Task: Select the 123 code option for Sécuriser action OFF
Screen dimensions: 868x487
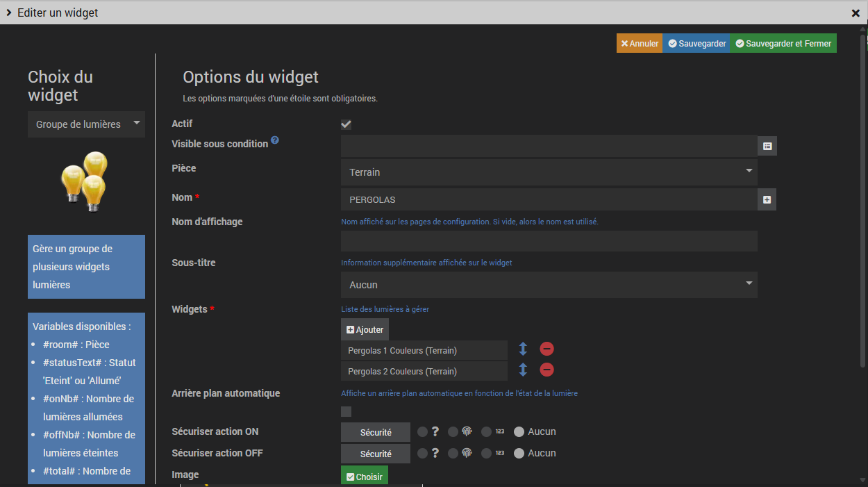Action: click(x=486, y=453)
